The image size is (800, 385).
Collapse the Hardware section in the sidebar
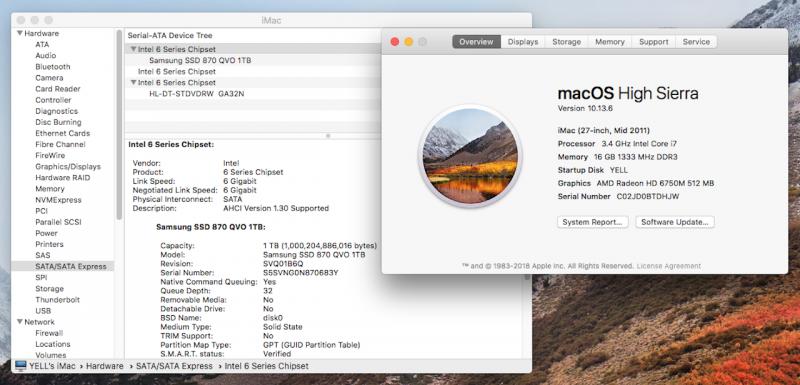19,33
